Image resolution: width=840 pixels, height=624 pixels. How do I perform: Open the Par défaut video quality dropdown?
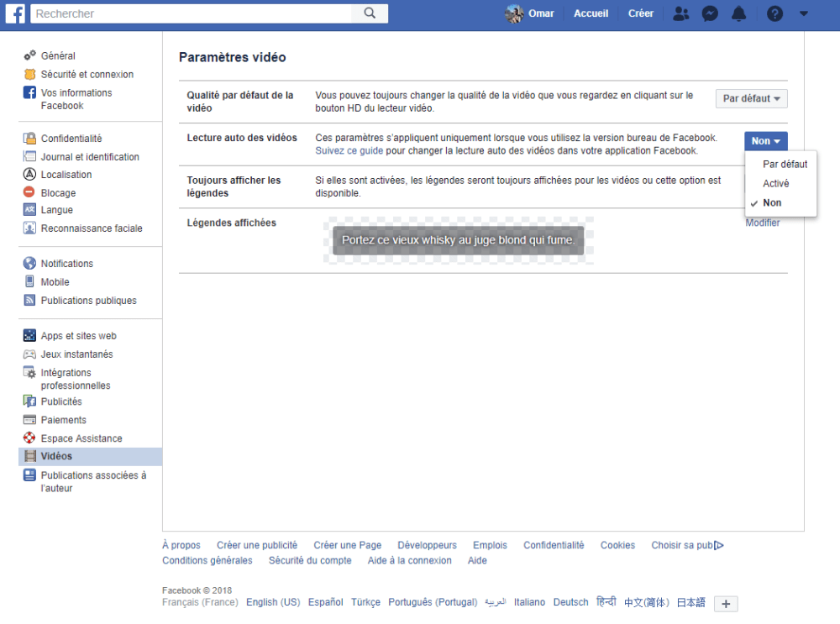tap(752, 98)
